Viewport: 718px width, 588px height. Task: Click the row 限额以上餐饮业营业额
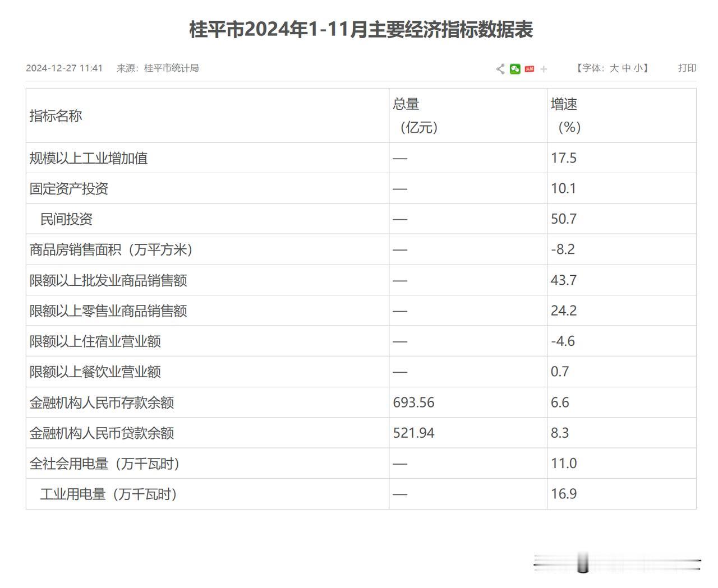tap(361, 372)
